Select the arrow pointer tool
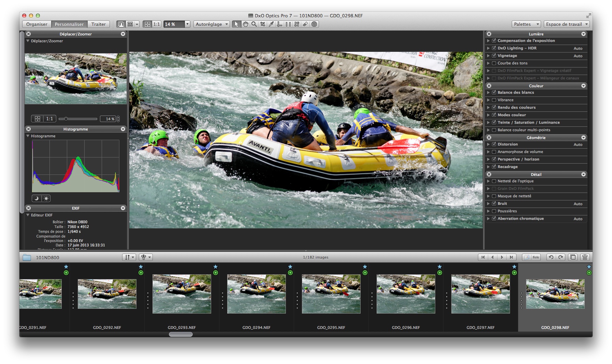The height and width of the screenshot is (364, 612). pyautogui.click(x=236, y=24)
